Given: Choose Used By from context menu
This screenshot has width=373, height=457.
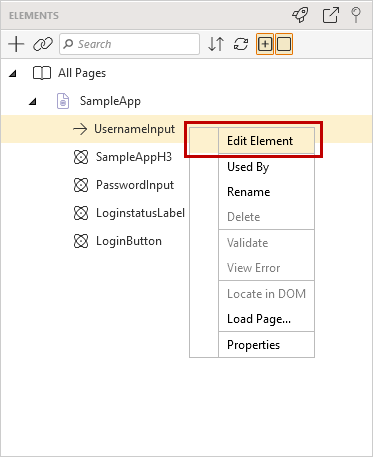Looking at the screenshot, I should (x=248, y=167).
